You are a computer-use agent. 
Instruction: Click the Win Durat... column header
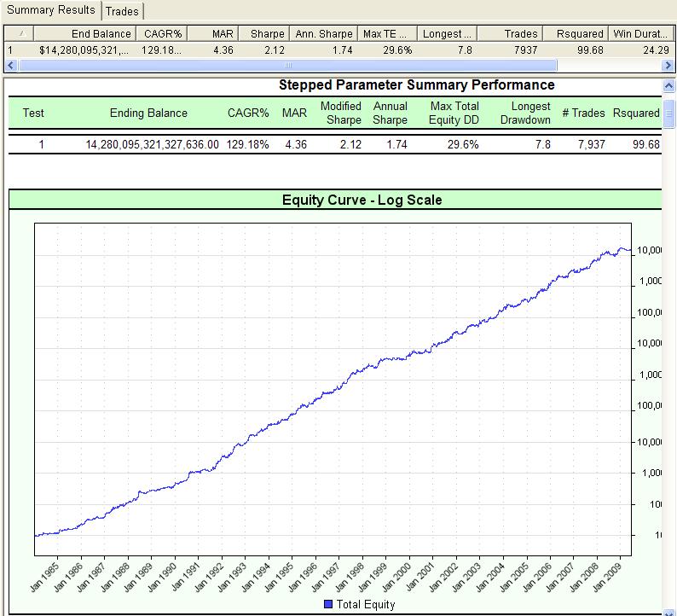click(640, 34)
